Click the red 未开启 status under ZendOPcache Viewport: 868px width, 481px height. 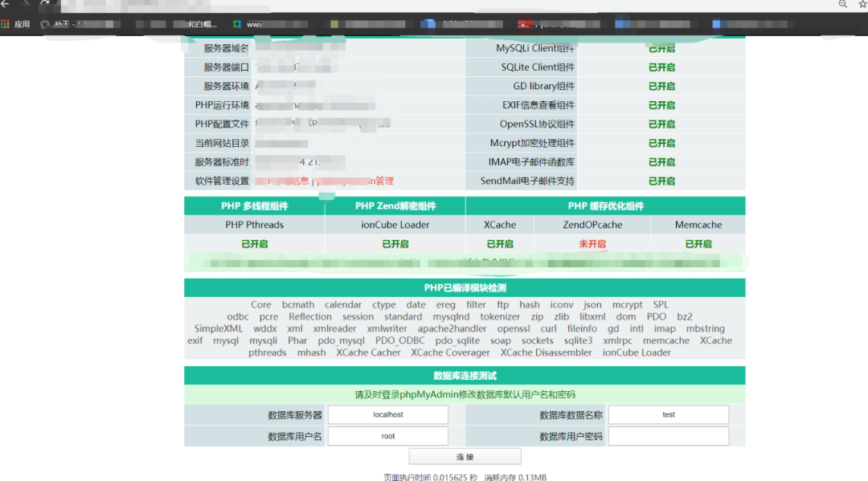[x=592, y=244]
